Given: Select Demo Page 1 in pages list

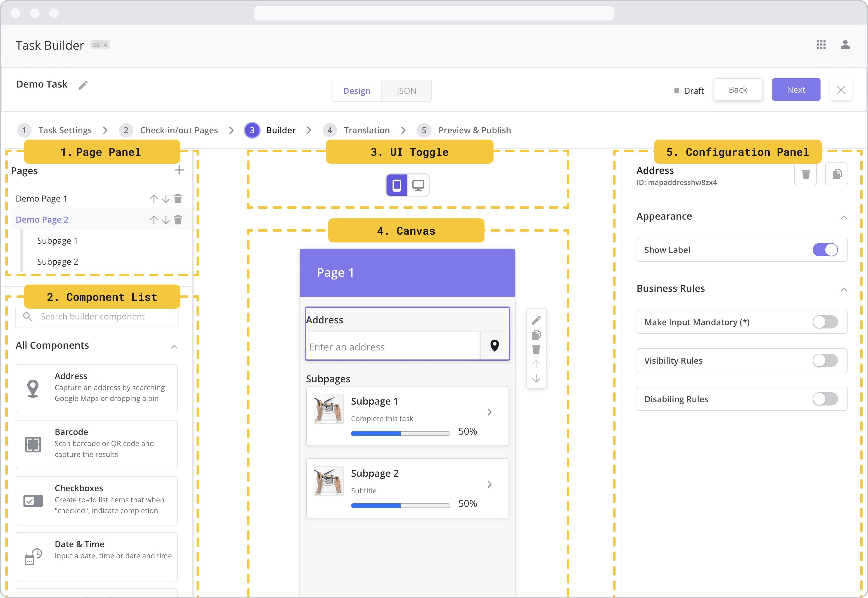Looking at the screenshot, I should tap(41, 199).
